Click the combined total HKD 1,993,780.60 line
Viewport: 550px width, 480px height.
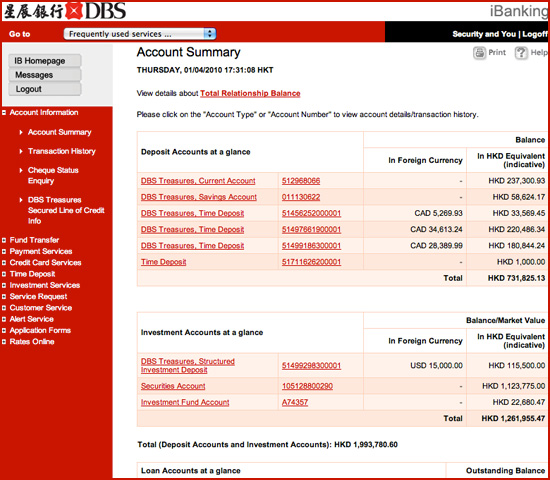267,445
